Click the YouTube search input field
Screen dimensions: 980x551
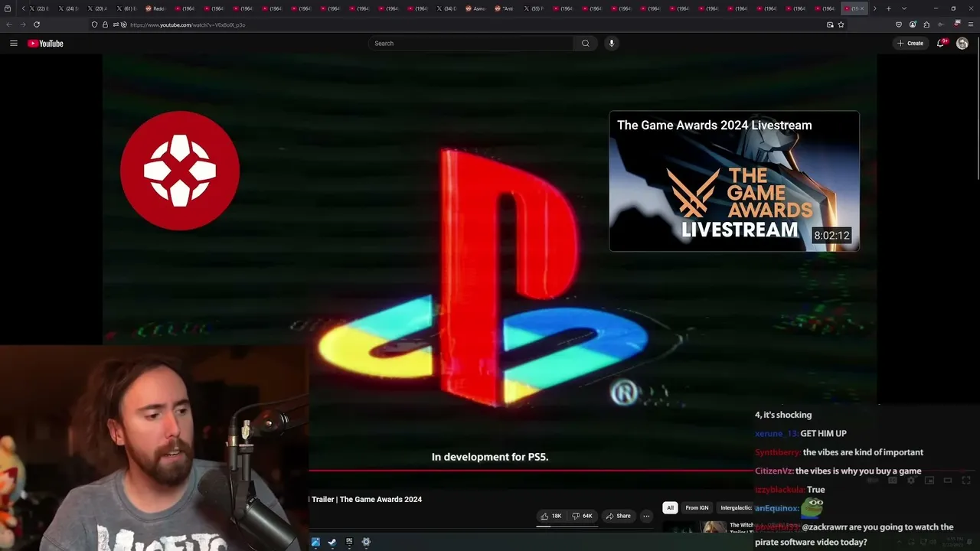(x=471, y=44)
